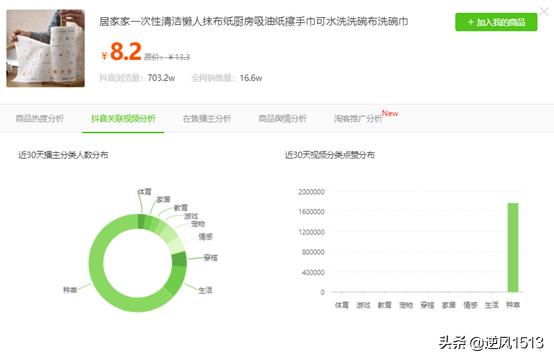Click the 400000 y-axis value
The image size is (554, 360).
(313, 272)
